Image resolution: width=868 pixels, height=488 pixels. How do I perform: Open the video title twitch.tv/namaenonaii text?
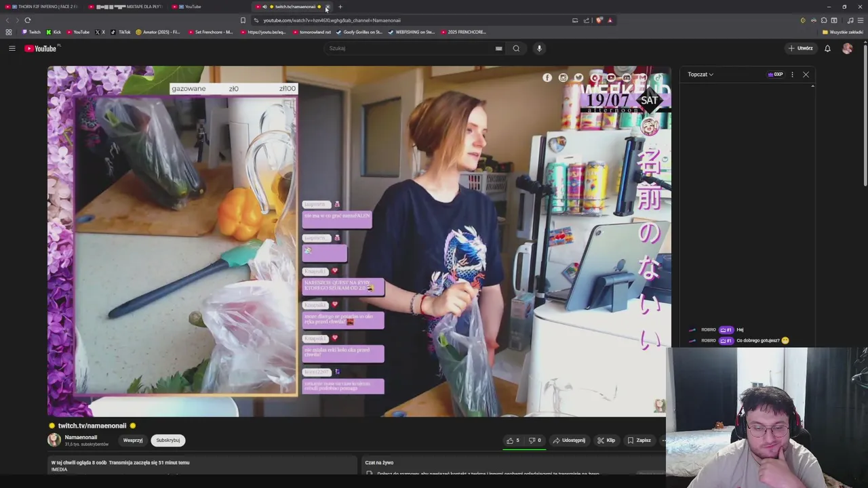coord(92,426)
